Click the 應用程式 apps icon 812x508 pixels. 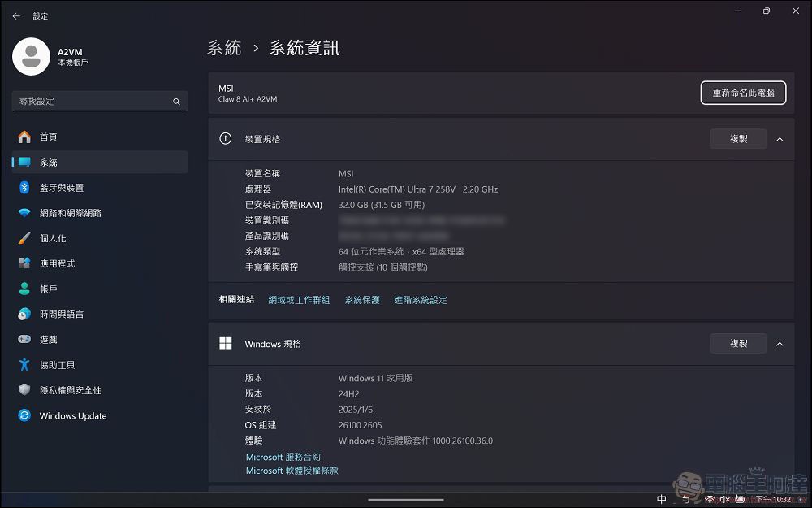pyautogui.click(x=24, y=263)
